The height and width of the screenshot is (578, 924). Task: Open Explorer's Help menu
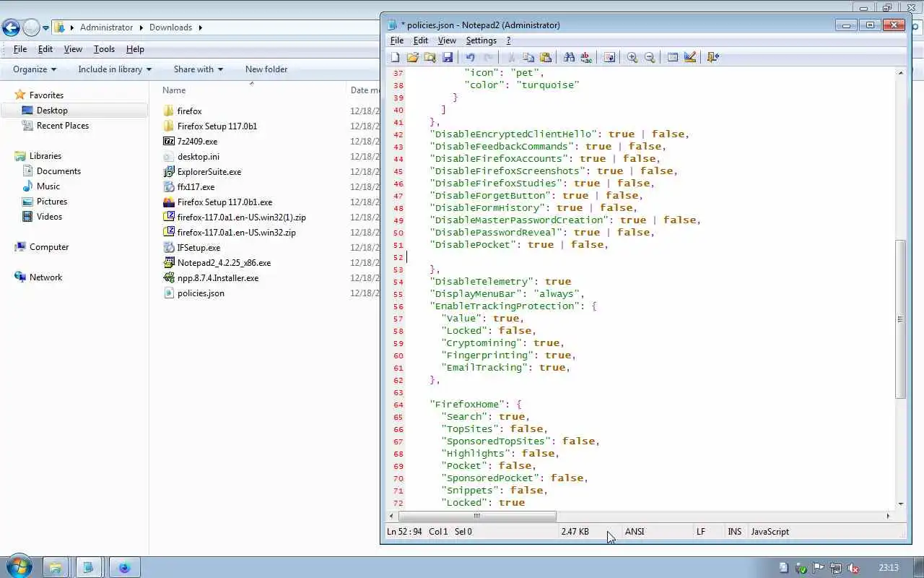[135, 49]
